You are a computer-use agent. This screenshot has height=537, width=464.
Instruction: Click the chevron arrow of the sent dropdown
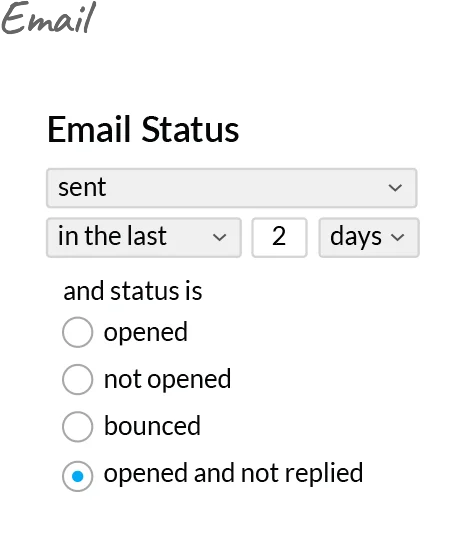(395, 188)
